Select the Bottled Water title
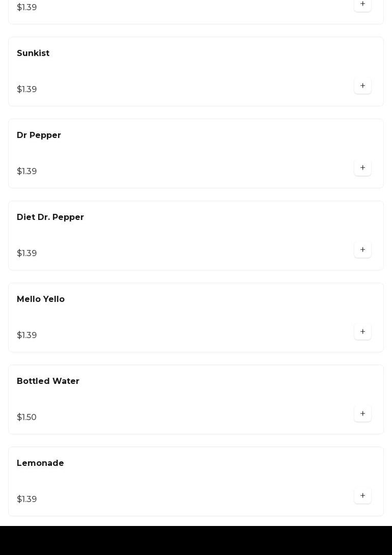392x555 pixels. [x=48, y=381]
